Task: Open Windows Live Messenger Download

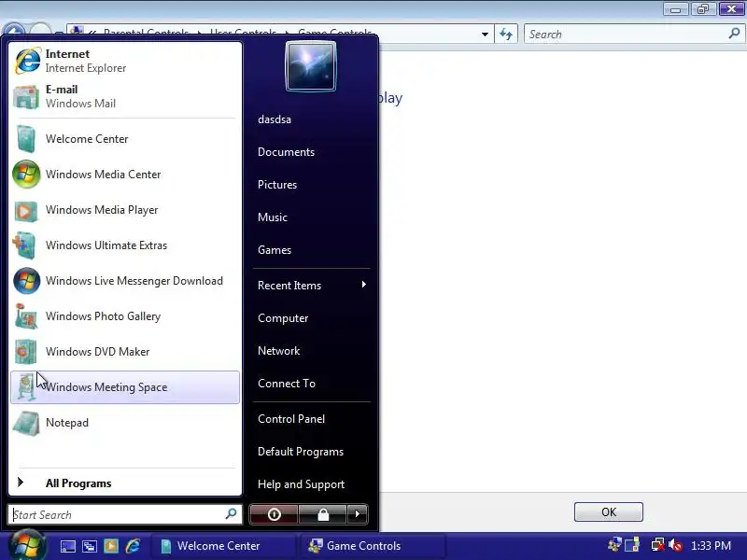Action: click(125, 281)
